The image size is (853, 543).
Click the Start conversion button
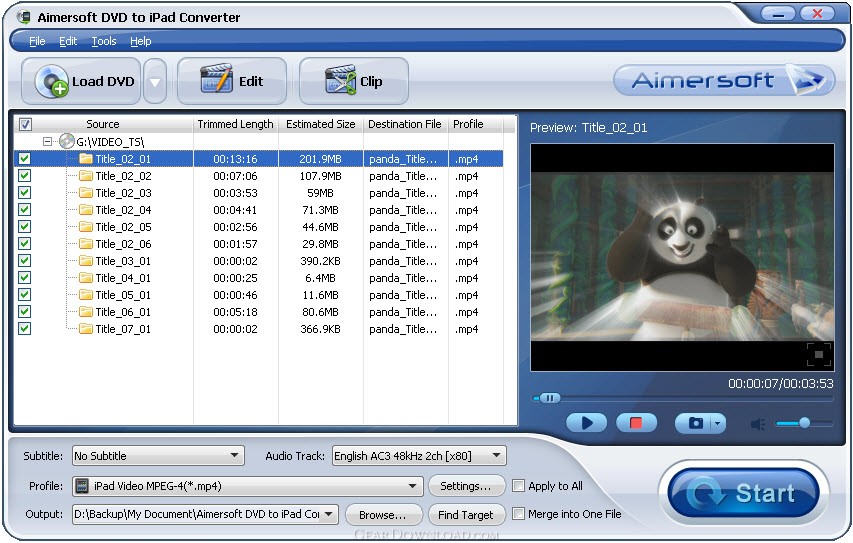744,493
